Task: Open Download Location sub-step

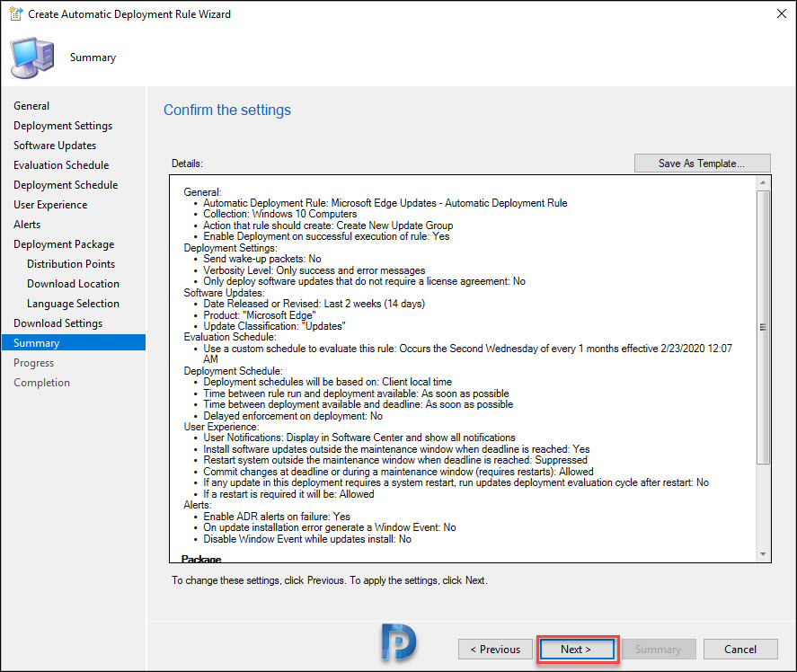Action: click(x=73, y=284)
